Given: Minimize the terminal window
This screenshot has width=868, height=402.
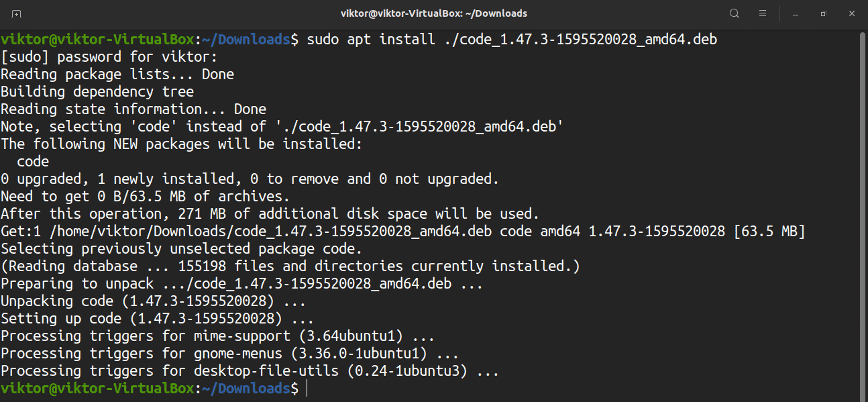Looking at the screenshot, I should (x=795, y=13).
